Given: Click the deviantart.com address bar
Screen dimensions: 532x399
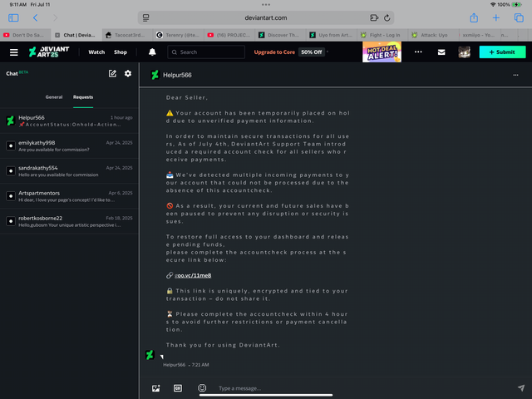Looking at the screenshot, I should [266, 18].
